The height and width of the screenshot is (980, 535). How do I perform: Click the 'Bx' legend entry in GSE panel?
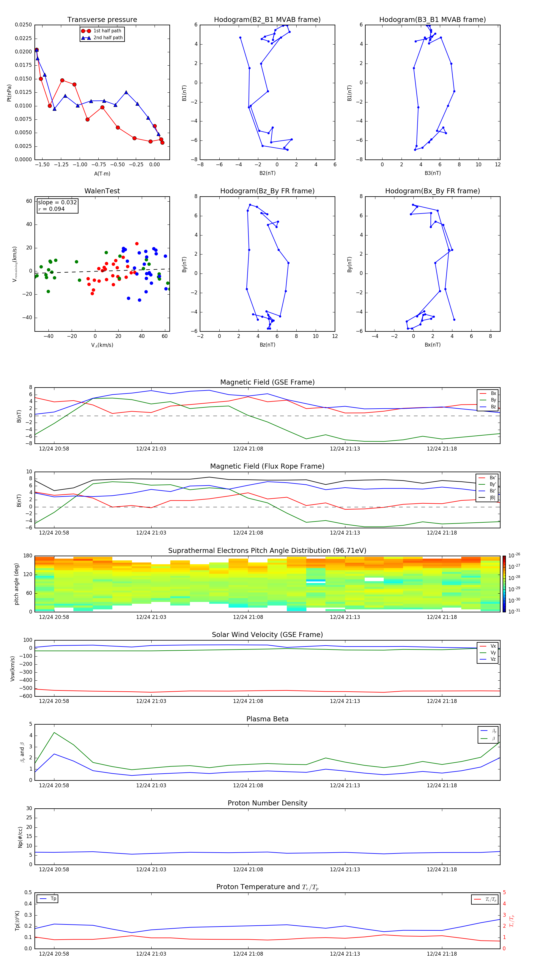[x=488, y=393]
